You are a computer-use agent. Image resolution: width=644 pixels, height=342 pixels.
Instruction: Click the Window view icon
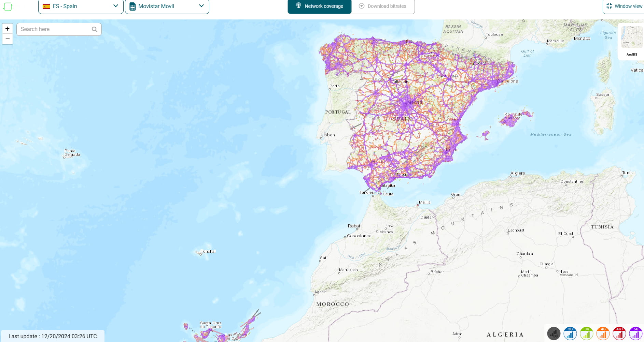click(x=609, y=6)
